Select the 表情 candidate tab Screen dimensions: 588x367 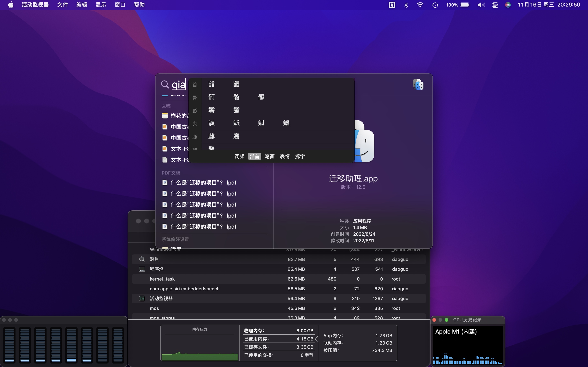click(285, 156)
